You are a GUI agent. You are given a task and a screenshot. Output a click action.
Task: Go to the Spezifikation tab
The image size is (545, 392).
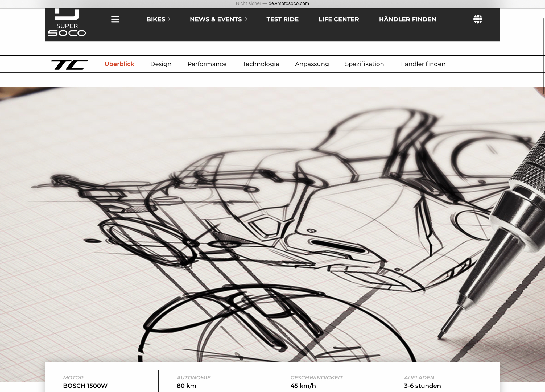pyautogui.click(x=364, y=64)
